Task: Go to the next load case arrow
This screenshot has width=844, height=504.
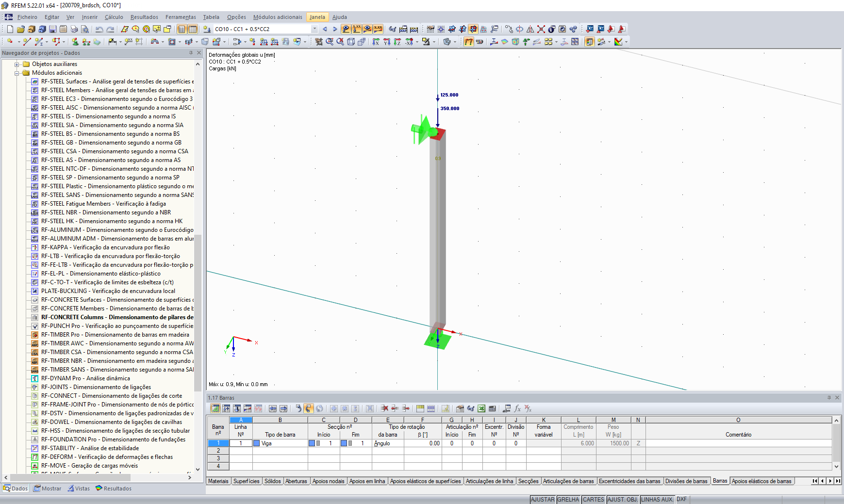Action: (335, 29)
